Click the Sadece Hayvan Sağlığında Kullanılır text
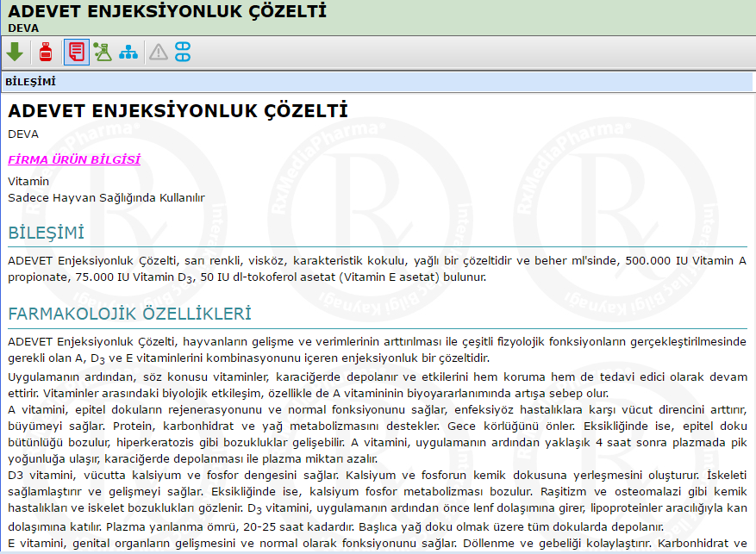756x554 pixels. pyautogui.click(x=106, y=197)
